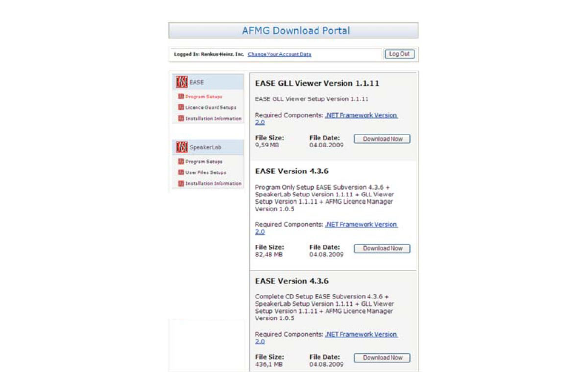Click the 'Complete CD Setup EASE Subversion' description
The height and width of the screenshot is (392, 588).
324,307
